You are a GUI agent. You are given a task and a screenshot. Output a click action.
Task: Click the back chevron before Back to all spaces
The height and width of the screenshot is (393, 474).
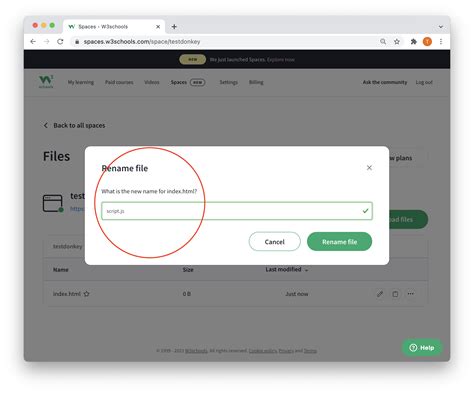(46, 126)
